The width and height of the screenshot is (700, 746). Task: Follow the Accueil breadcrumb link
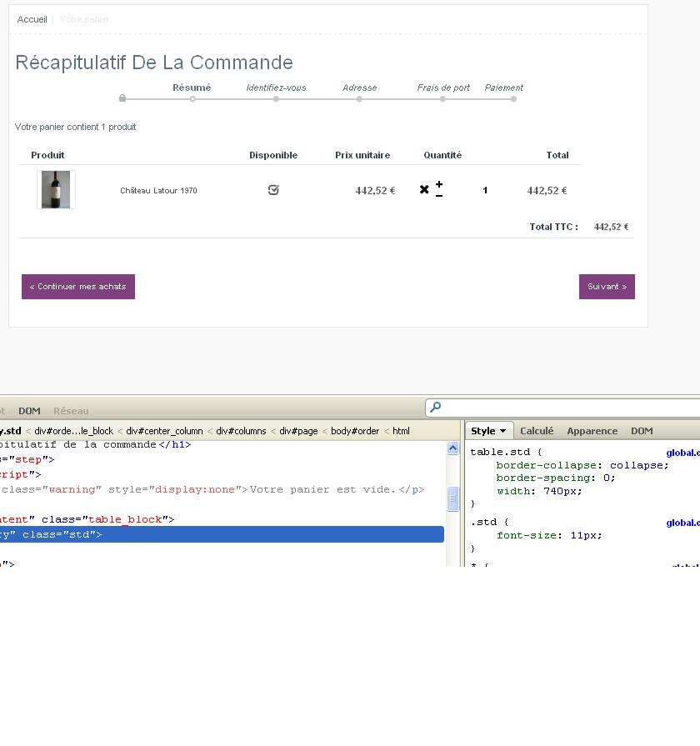pos(32,19)
